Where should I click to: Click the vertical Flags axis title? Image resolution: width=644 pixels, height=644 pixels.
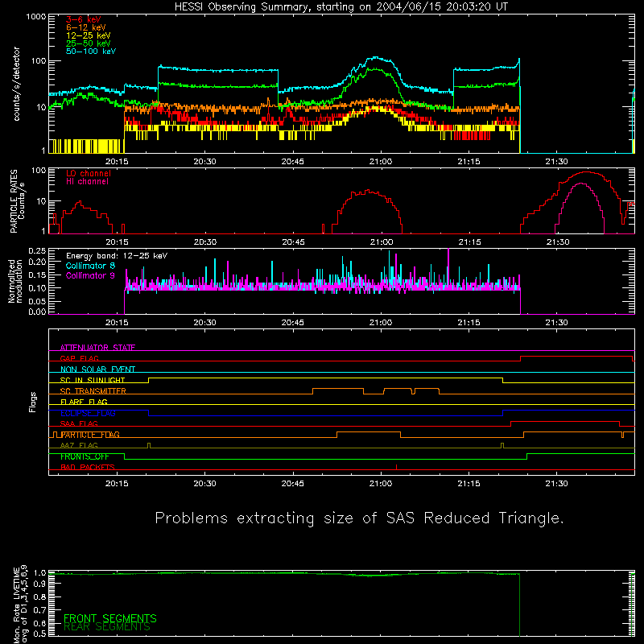33,402
